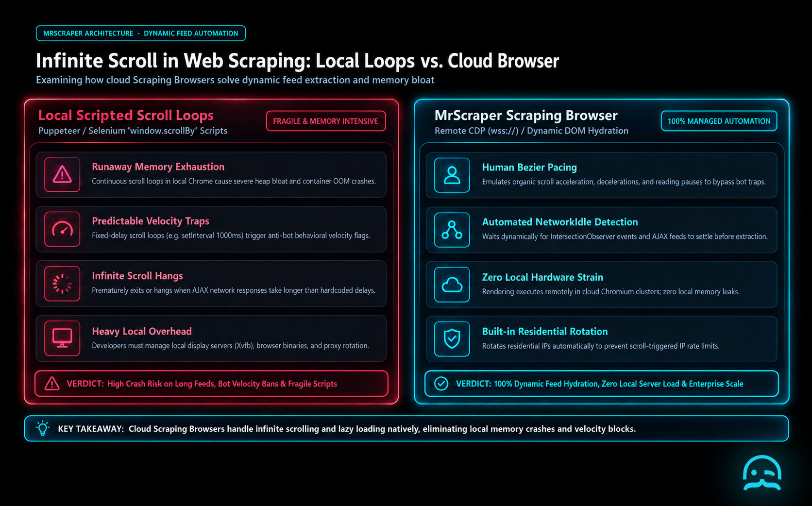This screenshot has width=812, height=506.
Task: Click the 'Local Scripted Scroll Loops' heading
Action: (126, 115)
